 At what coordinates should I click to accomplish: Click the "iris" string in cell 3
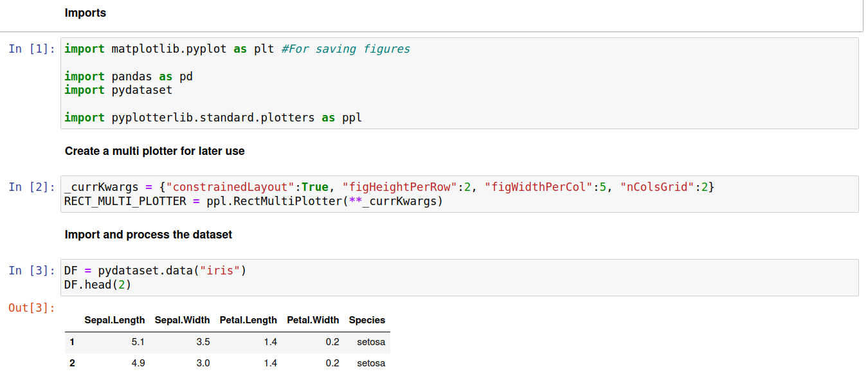tap(220, 271)
